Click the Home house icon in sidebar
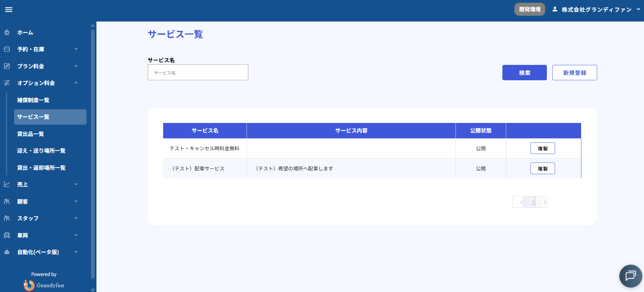Screen dimensions: 644x292 (7, 32)
